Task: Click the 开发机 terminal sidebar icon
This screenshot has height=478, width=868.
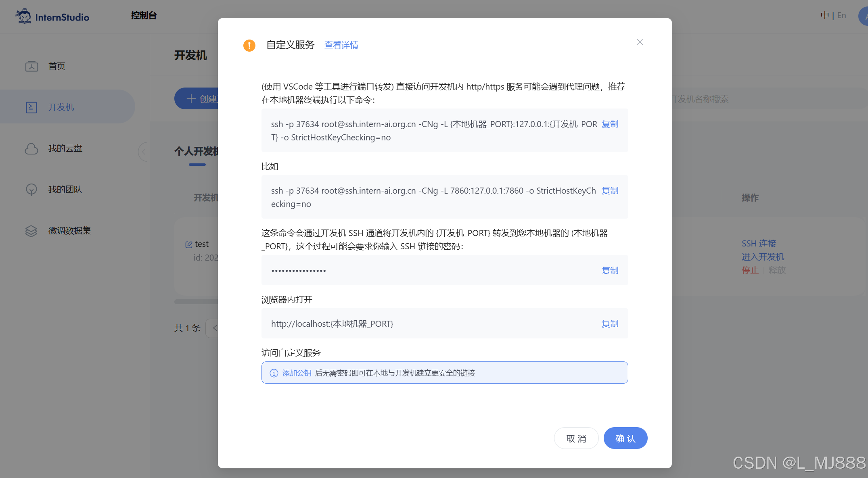Action: (x=31, y=107)
